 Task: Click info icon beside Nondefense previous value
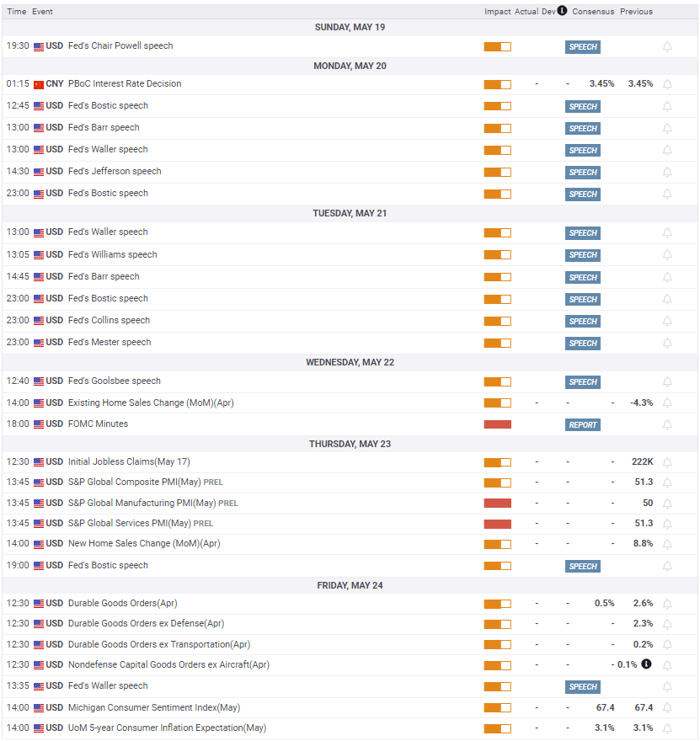click(646, 664)
